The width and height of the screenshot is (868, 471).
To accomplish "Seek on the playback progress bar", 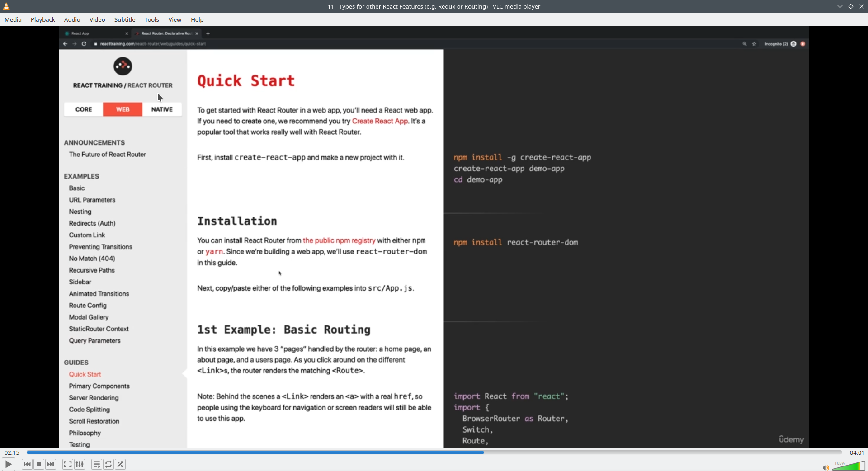I will [x=434, y=452].
